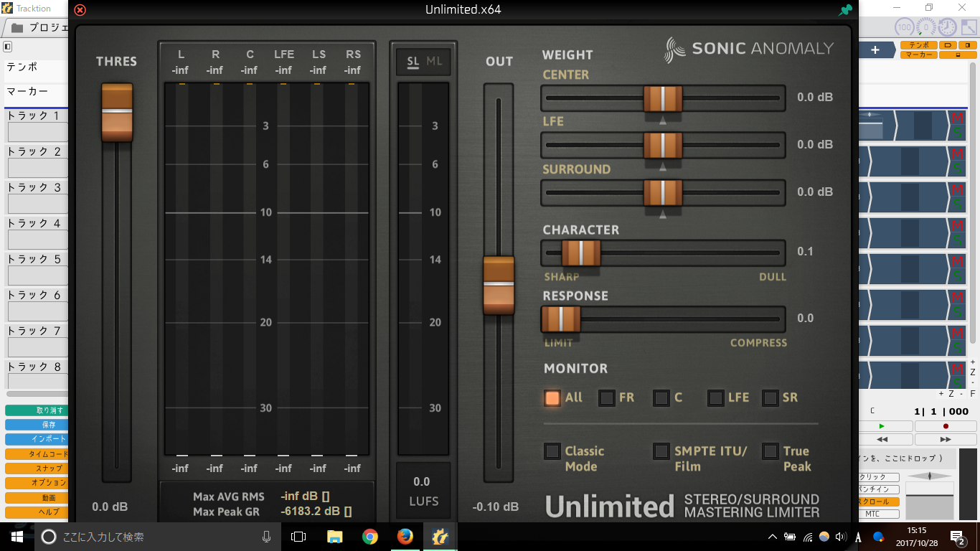The image size is (980, 551).
Task: Switch loudness meter to SL mode
Action: (x=413, y=62)
